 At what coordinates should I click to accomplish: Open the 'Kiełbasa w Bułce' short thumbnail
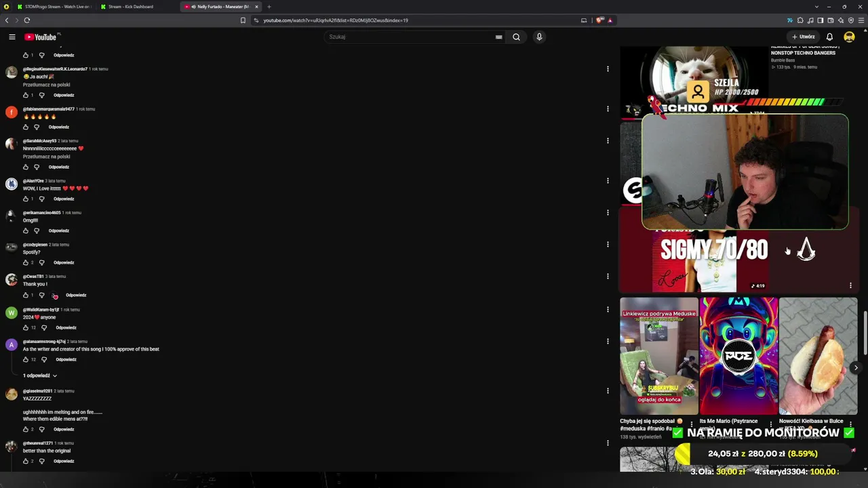click(x=818, y=356)
